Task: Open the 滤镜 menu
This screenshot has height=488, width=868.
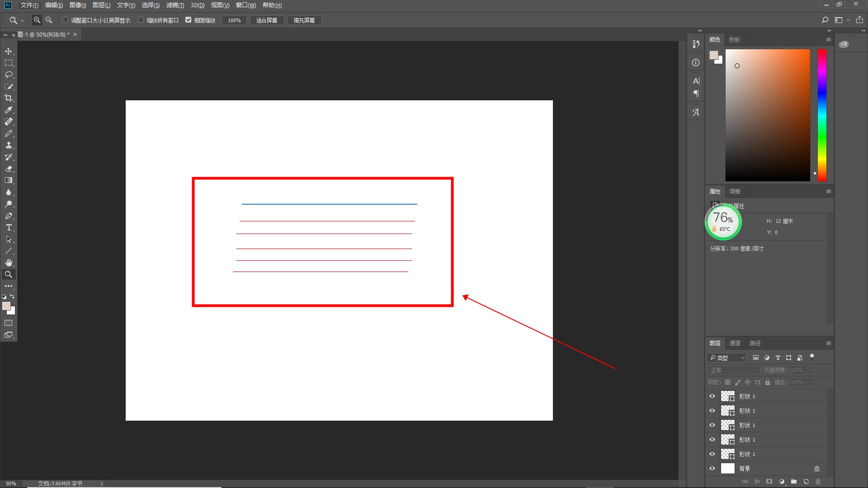Action: [x=175, y=5]
